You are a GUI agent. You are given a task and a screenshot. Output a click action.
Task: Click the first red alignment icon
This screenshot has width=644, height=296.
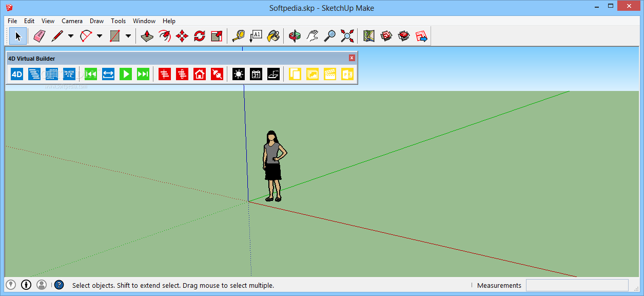pos(165,74)
